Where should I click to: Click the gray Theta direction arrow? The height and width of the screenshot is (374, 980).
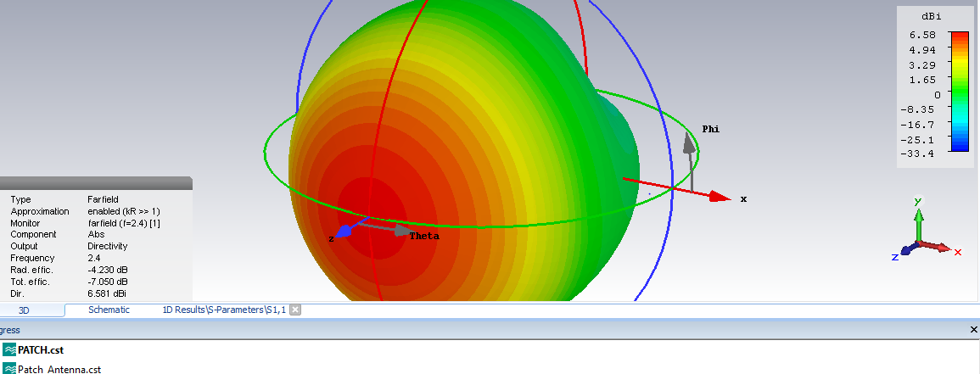coord(386,229)
